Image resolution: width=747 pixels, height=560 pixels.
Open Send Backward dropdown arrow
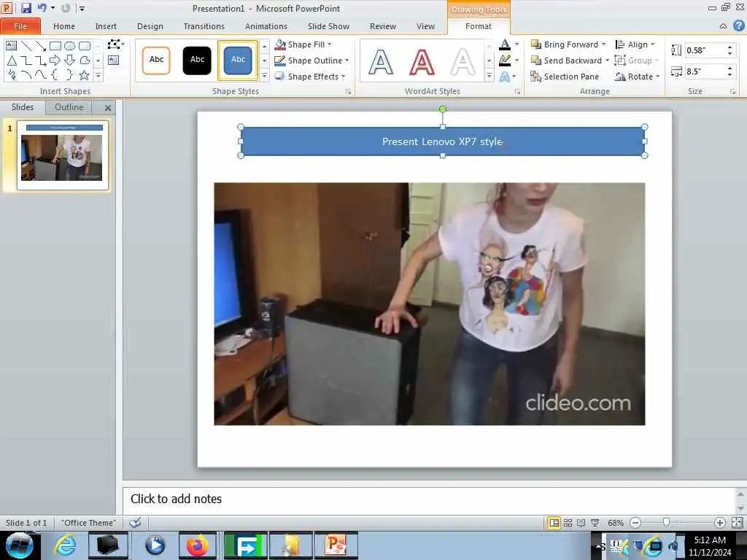(607, 61)
